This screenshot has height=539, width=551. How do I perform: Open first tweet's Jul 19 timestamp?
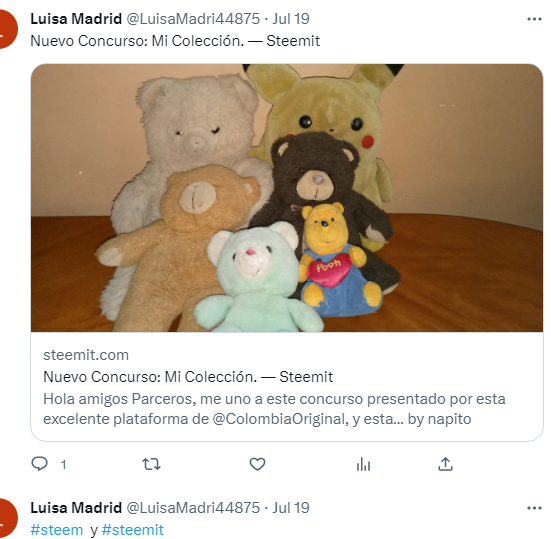[291, 19]
